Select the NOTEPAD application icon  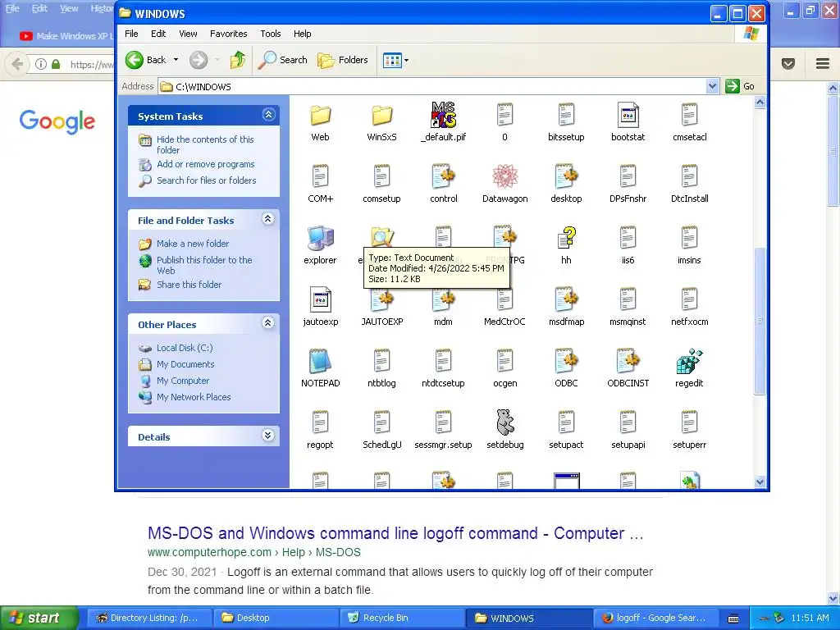pos(321,361)
